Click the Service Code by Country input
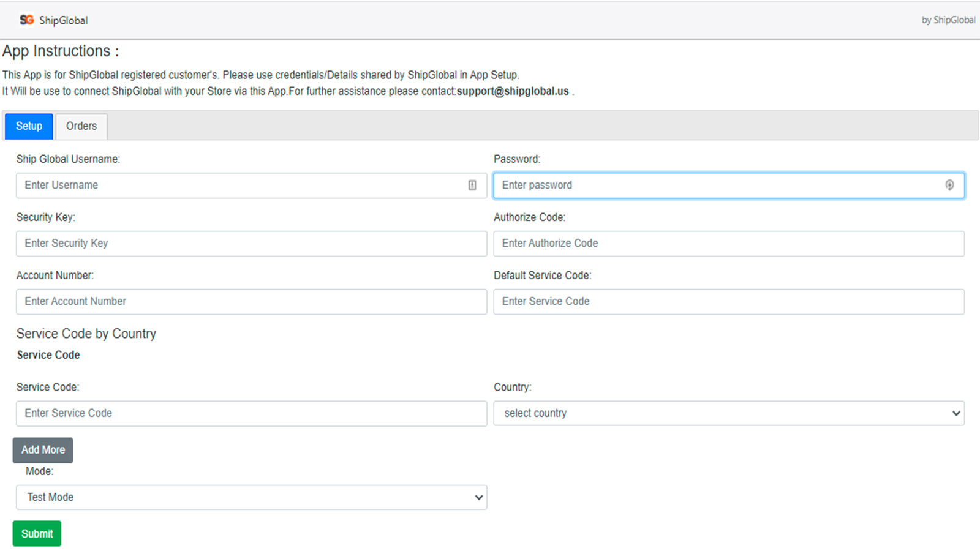The image size is (980, 551). 251,414
